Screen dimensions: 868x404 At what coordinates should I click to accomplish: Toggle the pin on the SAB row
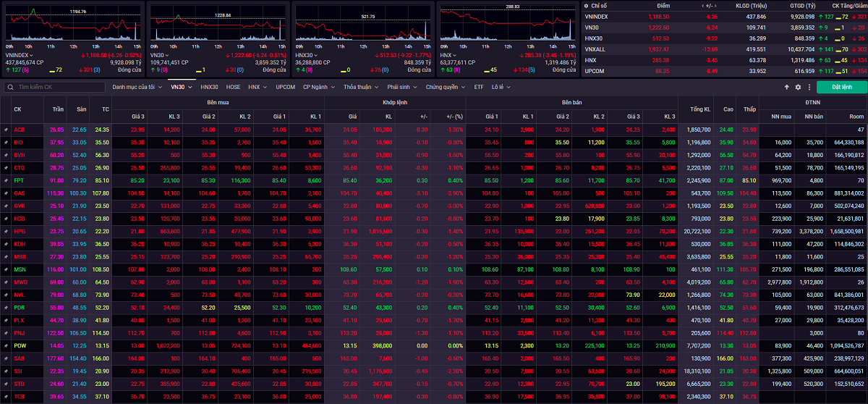pyautogui.click(x=6, y=358)
